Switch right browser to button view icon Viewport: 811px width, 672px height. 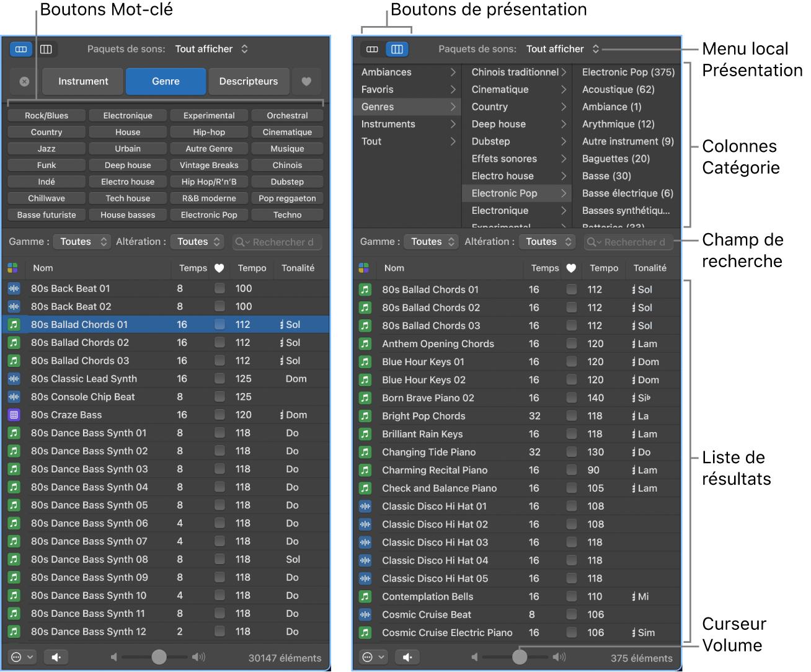coord(372,49)
